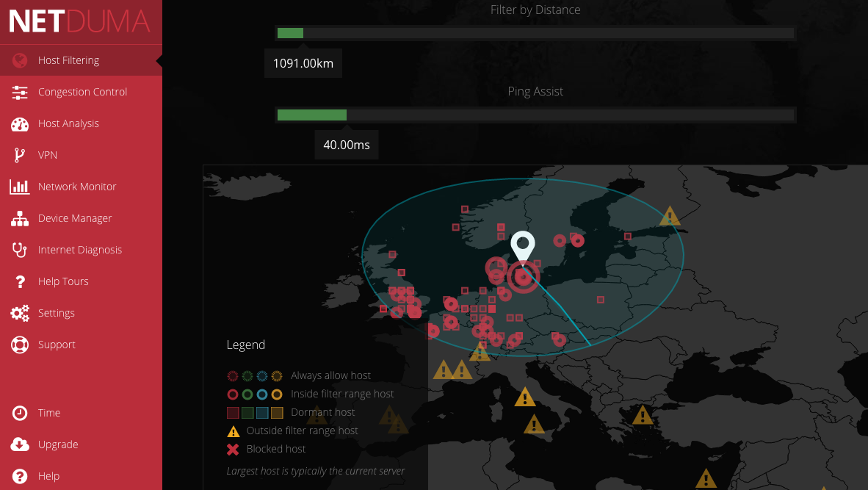Select the white home location pin on map
This screenshot has height=490, width=868.
pyautogui.click(x=523, y=248)
